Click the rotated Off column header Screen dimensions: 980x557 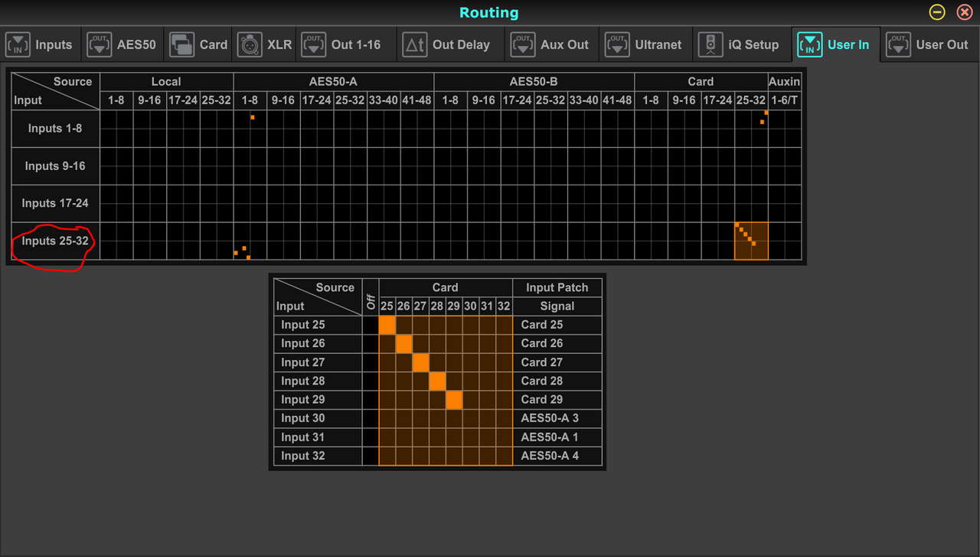pyautogui.click(x=371, y=297)
